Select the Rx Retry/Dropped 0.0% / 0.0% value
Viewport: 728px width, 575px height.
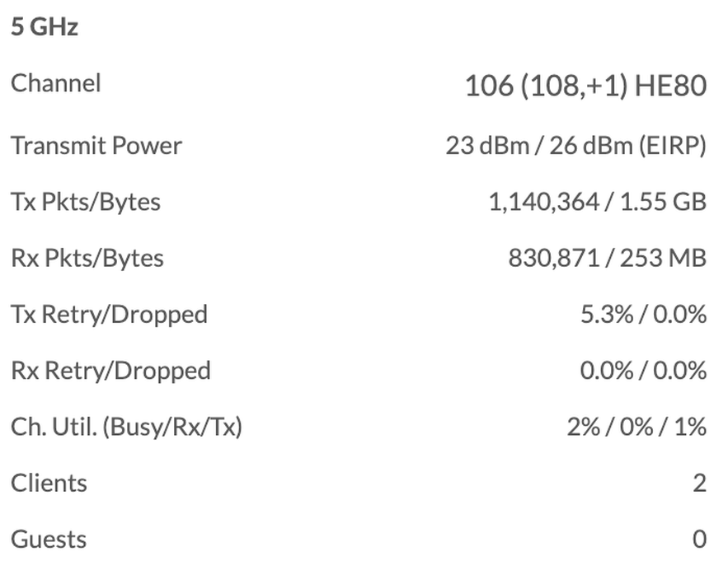pos(643,371)
